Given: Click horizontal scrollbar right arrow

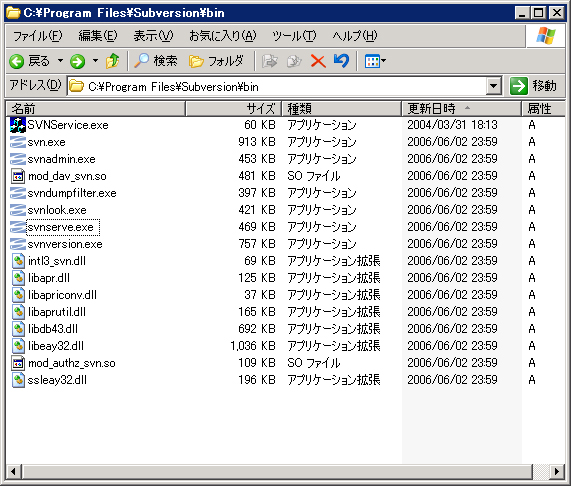Looking at the screenshot, I should (557, 471).
